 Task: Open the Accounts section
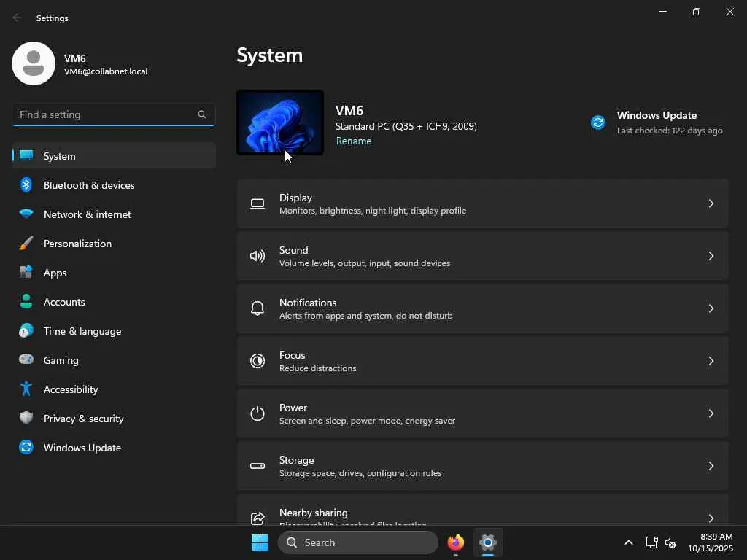(x=64, y=302)
